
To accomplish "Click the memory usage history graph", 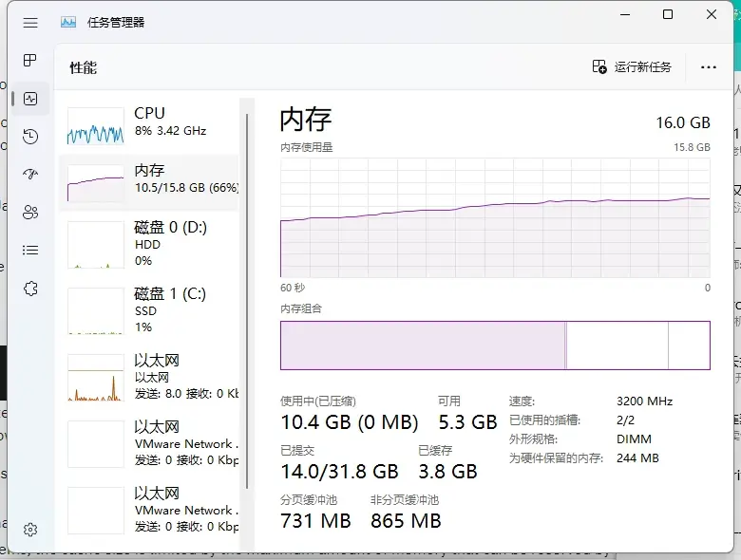I will coord(495,217).
